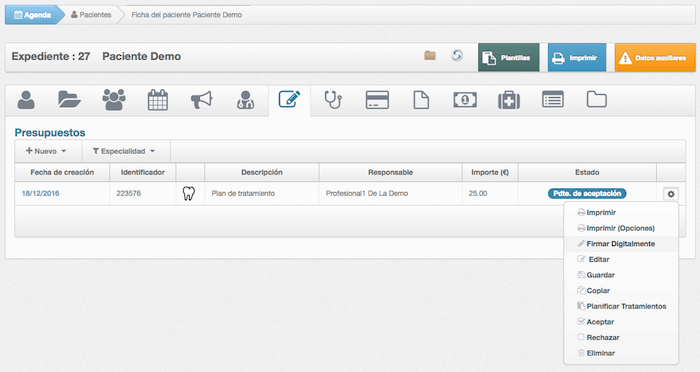This screenshot has height=372, width=700.
Task: Click the Estado column header
Action: pyautogui.click(x=587, y=172)
